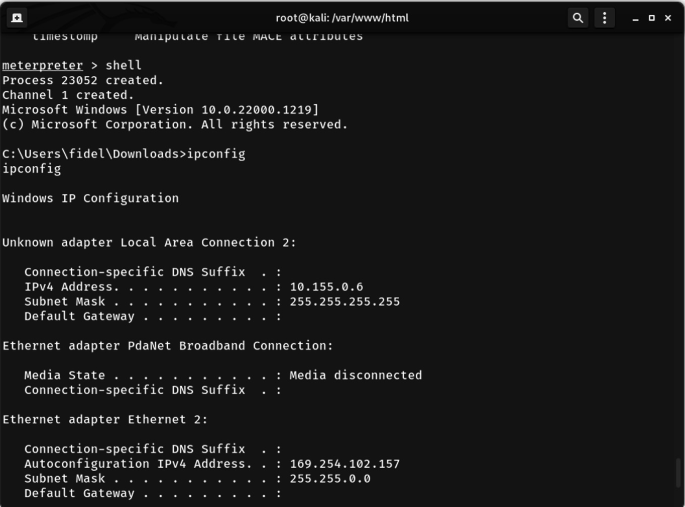Click the Media disconnected text
The image size is (685, 507).
pos(356,375)
